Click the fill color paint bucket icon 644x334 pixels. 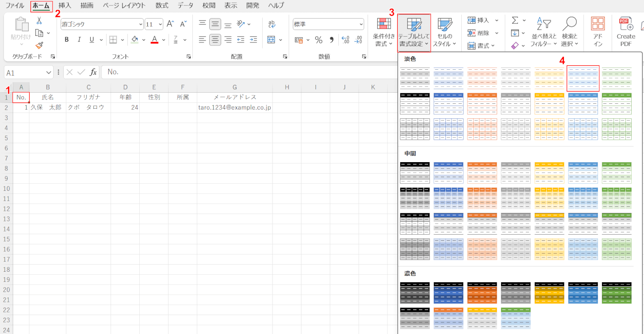click(135, 40)
